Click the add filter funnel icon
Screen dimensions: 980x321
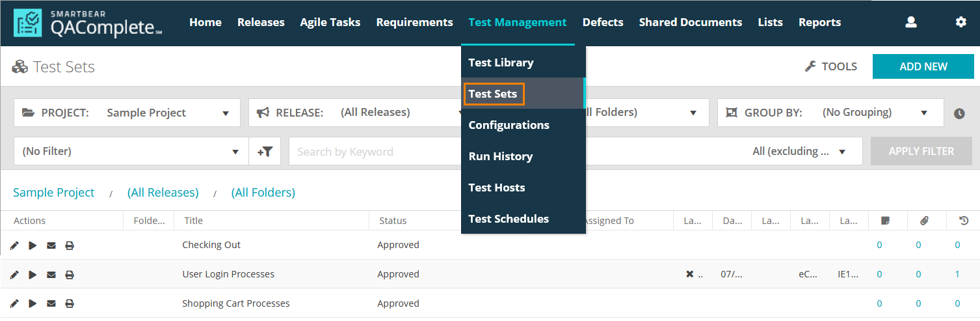pos(265,152)
